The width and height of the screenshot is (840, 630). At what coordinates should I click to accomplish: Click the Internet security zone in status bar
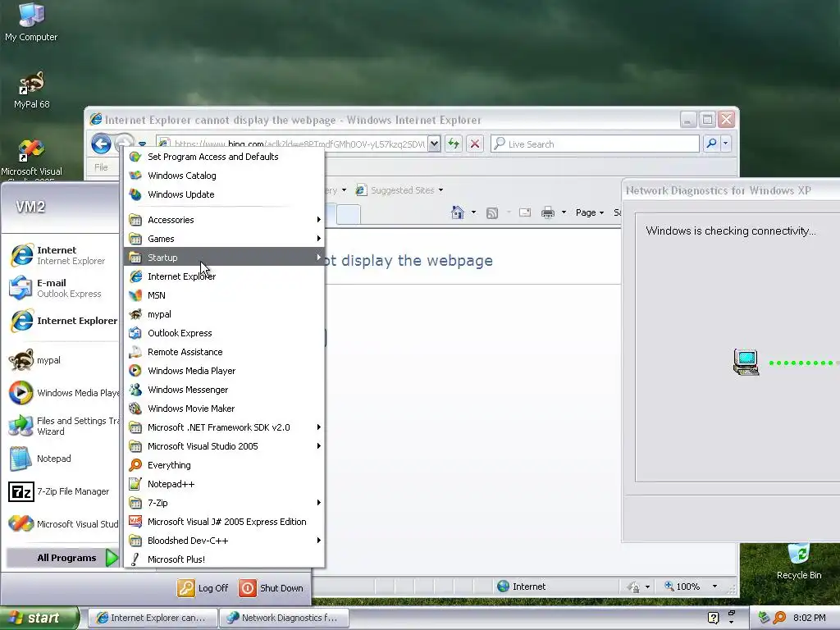coord(521,587)
